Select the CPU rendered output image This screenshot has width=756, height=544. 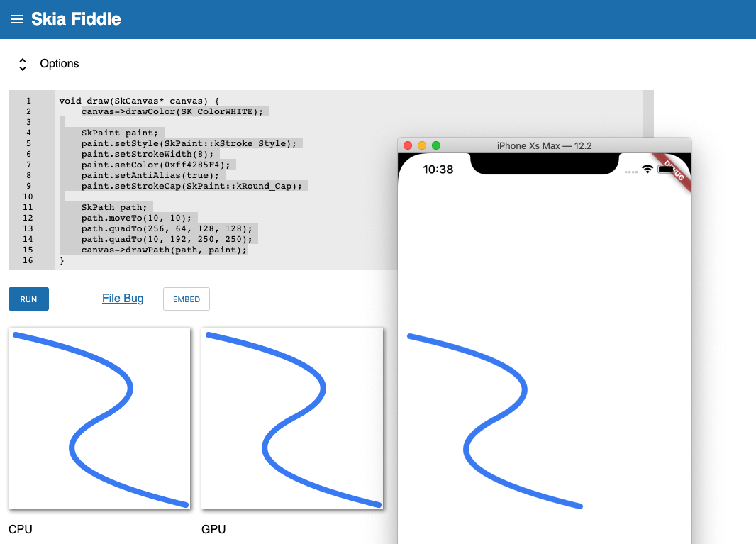[99, 418]
